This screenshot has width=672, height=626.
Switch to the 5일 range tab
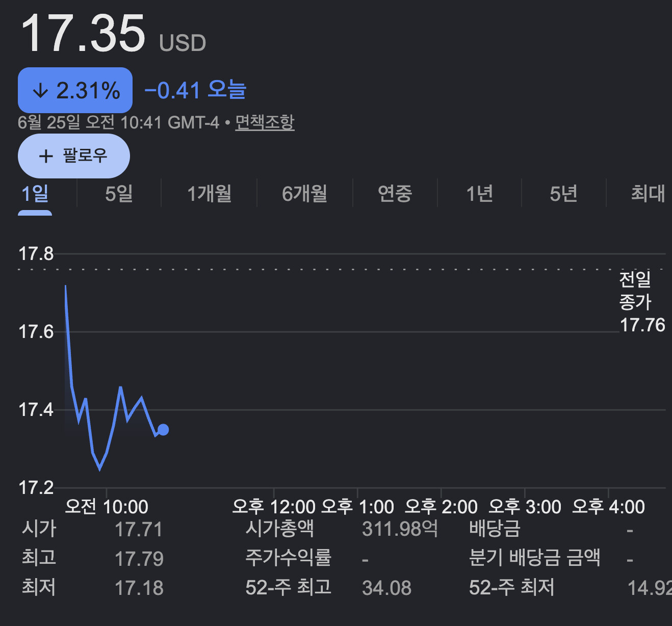(x=119, y=193)
